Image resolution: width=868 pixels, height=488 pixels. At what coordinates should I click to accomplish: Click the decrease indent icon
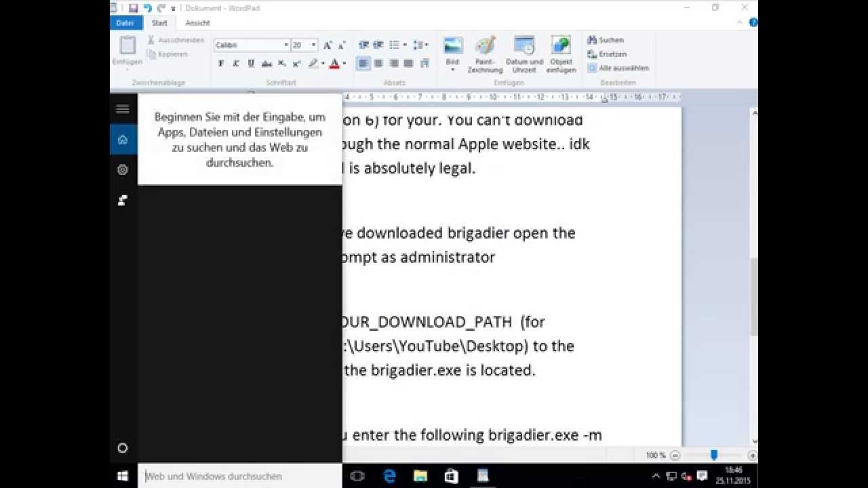tap(363, 45)
